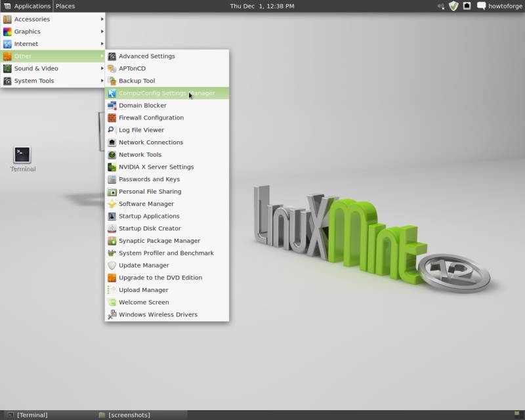
Task: Click the Domain Blocker icon
Action: click(x=112, y=106)
